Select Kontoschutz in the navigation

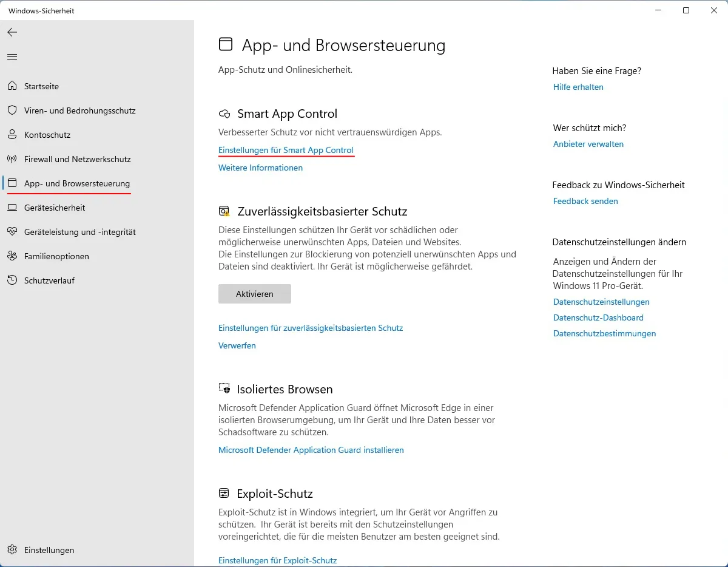coord(47,135)
